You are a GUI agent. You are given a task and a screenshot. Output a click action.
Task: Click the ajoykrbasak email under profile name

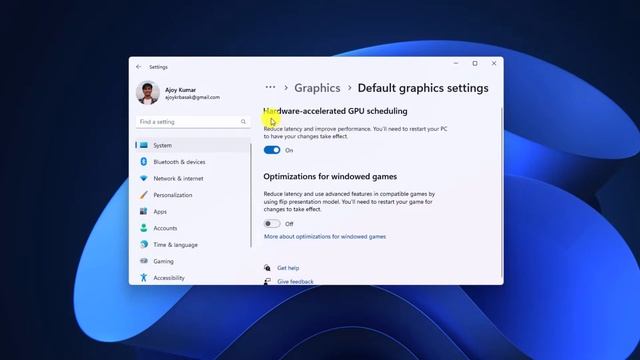[192, 97]
